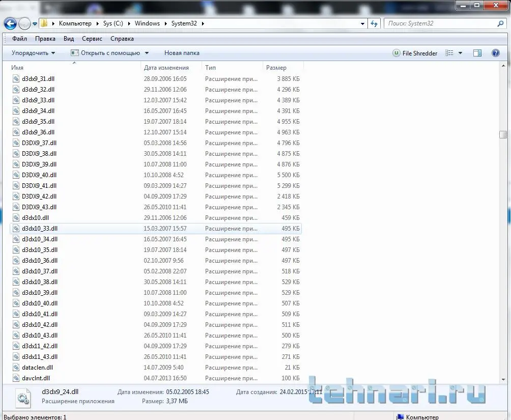Select the d3dx9_31.dll file icon

pyautogui.click(x=16, y=78)
